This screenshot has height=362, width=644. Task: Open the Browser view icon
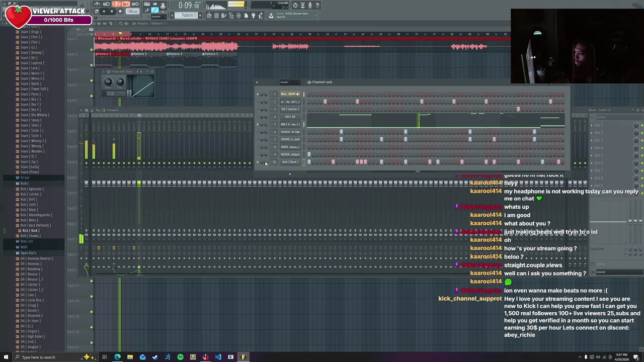[x=230, y=16]
